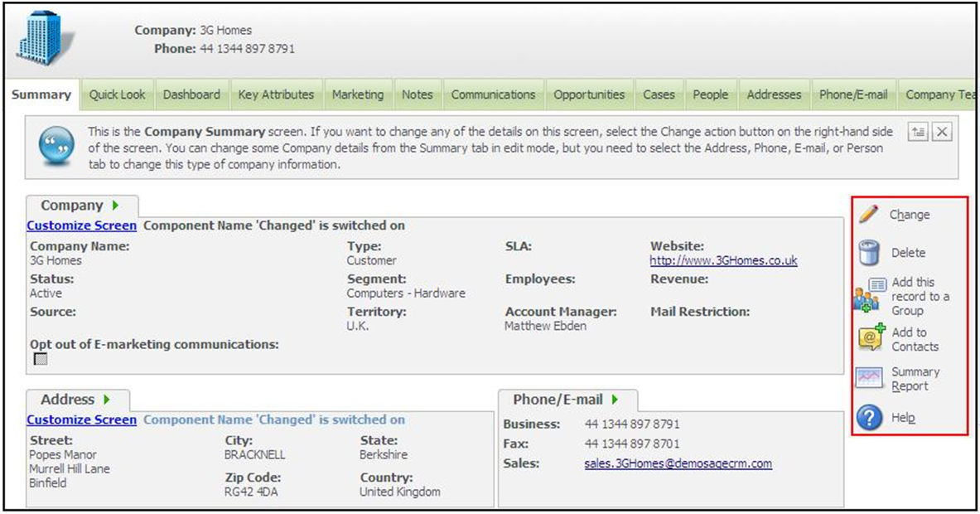Expand the Company panel green arrow
The width and height of the screenshot is (980, 514).
(116, 205)
